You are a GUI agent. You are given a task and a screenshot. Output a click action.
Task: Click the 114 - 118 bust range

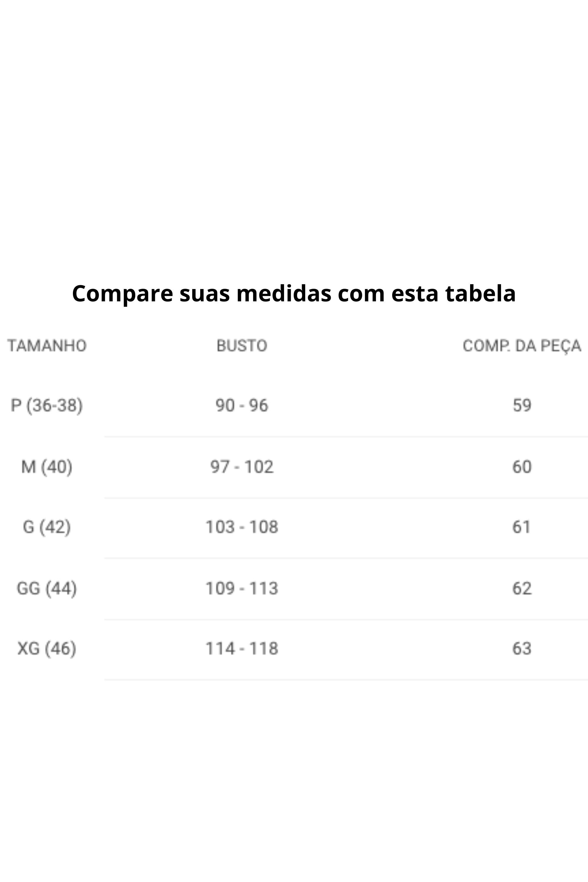point(242,648)
